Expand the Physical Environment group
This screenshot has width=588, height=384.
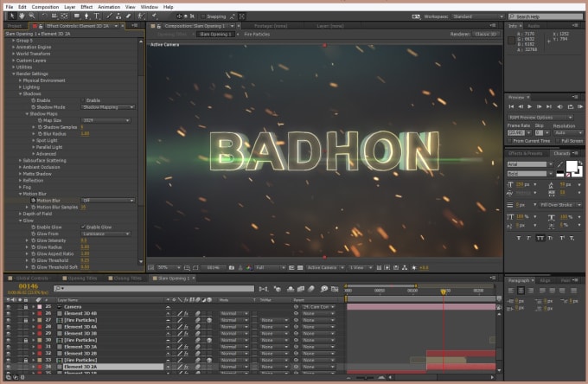pos(20,80)
